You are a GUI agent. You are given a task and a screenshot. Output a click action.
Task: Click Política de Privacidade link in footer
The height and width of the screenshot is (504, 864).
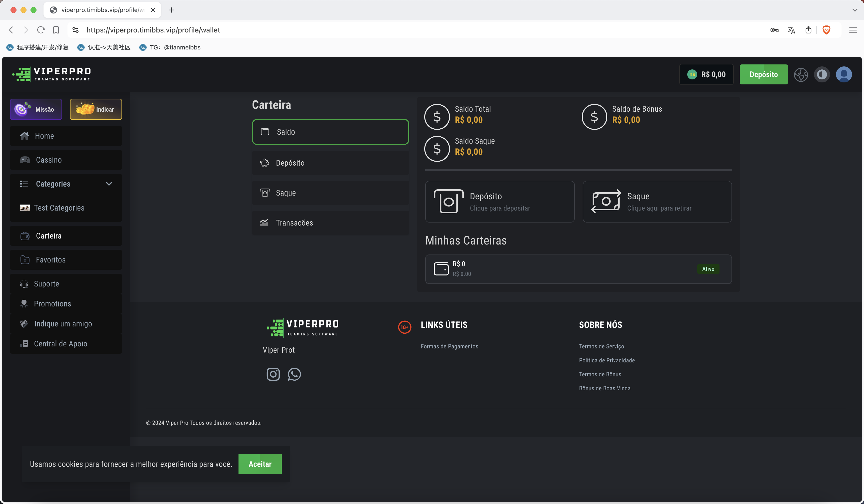tap(607, 360)
